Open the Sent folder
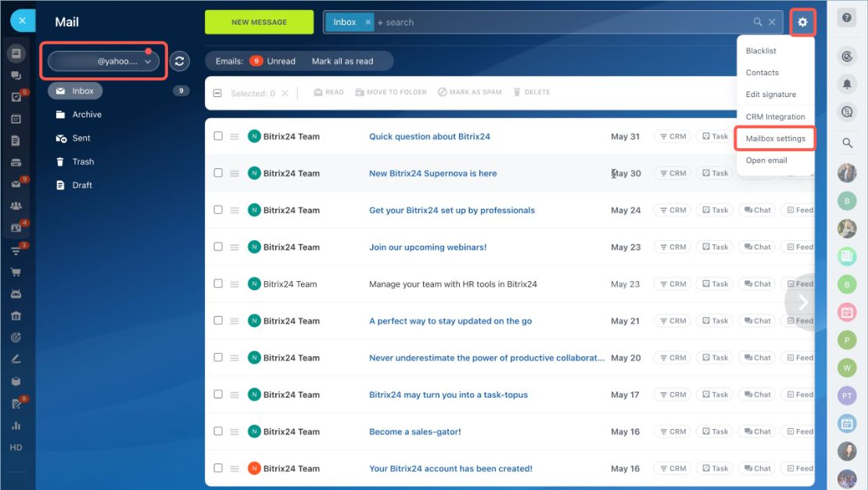This screenshot has height=490, width=868. pos(81,138)
